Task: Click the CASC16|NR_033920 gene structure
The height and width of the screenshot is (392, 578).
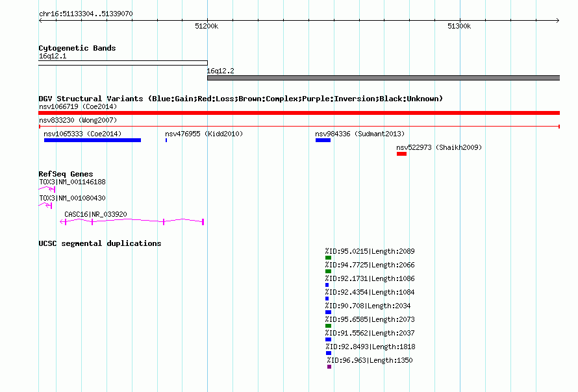Action: (132, 221)
